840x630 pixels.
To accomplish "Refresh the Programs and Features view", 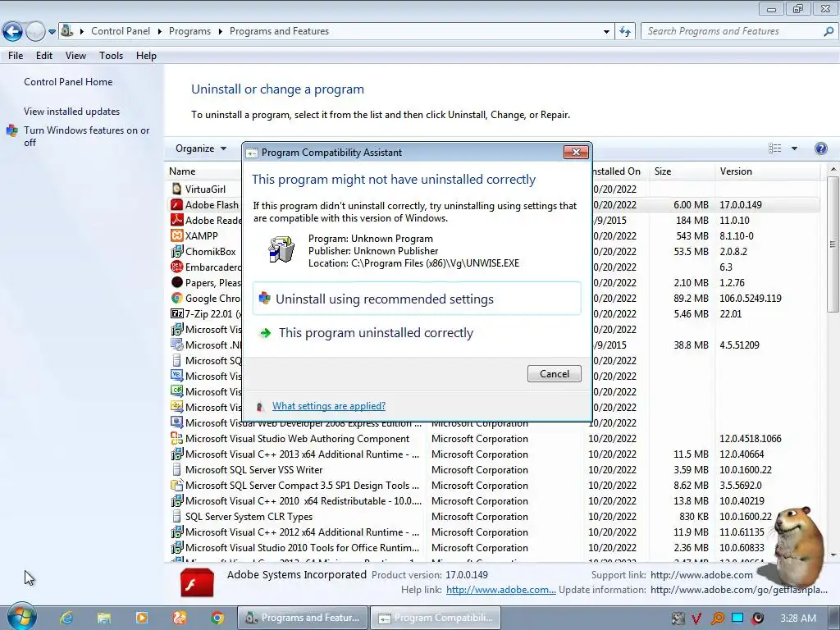I will tap(624, 32).
